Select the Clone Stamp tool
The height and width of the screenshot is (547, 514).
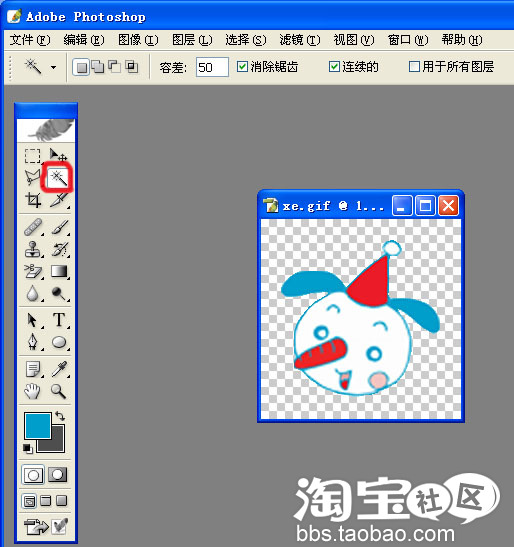click(33, 249)
